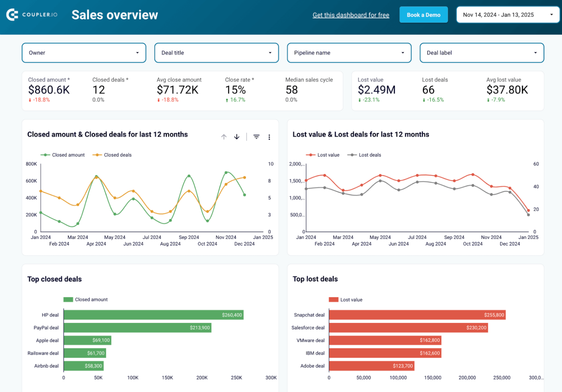Click the green increase arrow under Close rate
562x392 pixels.
[228, 100]
